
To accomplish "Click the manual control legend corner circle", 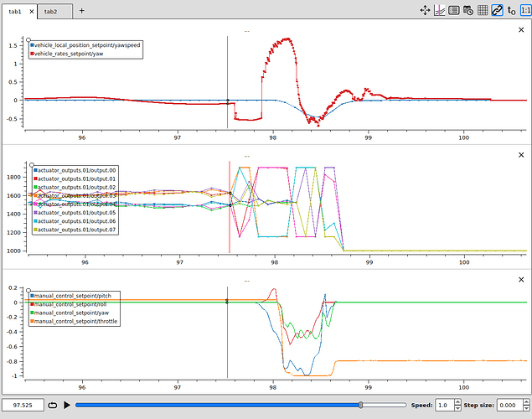I will pos(28,291).
